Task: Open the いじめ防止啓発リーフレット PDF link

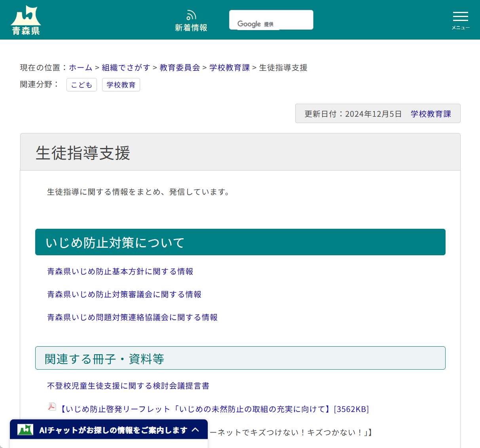Action: click(213, 410)
